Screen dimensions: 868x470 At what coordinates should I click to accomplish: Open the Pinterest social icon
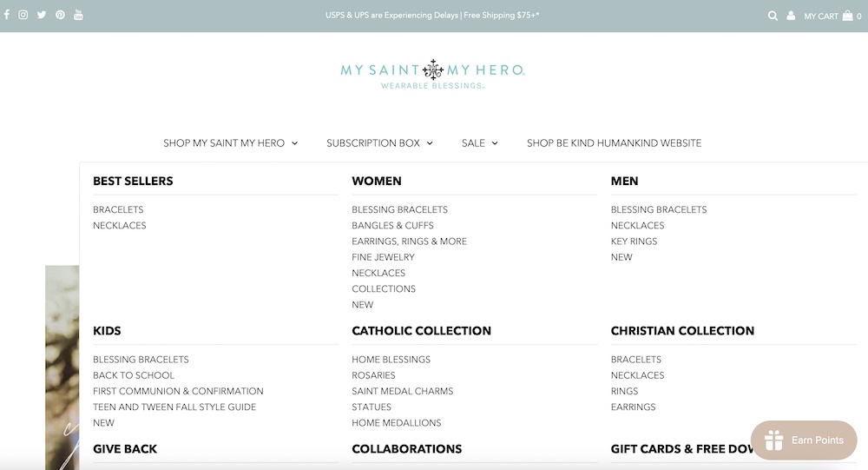(x=61, y=15)
